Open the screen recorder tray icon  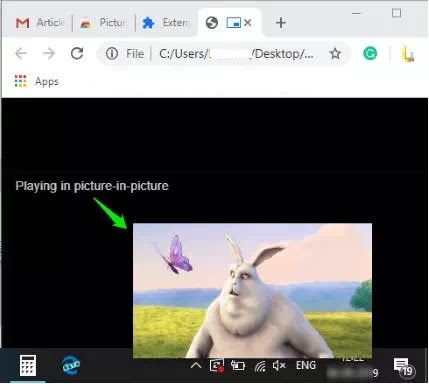click(x=217, y=366)
